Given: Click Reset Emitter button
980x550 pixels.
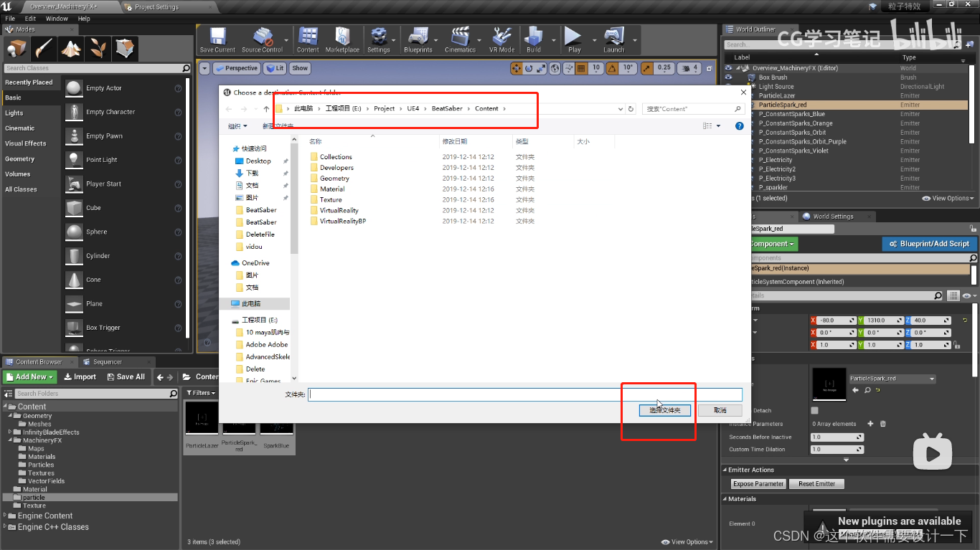Looking at the screenshot, I should (x=816, y=484).
